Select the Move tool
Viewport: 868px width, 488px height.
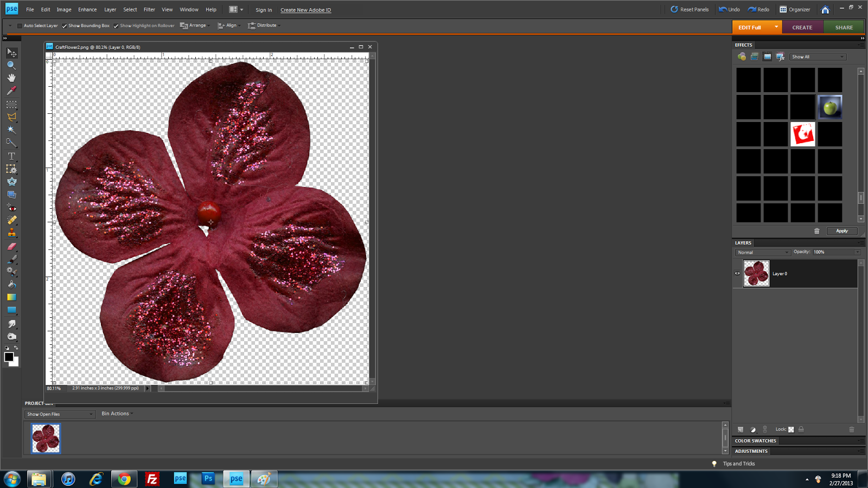[11, 53]
